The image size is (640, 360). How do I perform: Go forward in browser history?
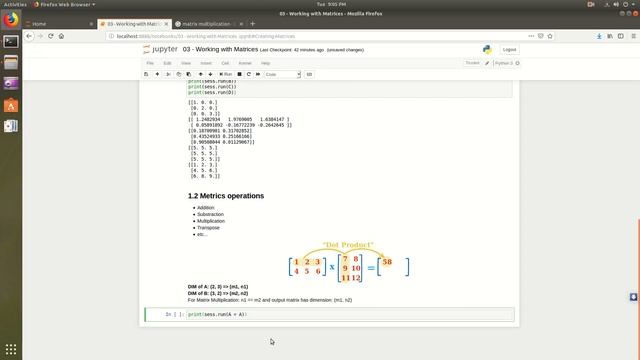pos(40,36)
